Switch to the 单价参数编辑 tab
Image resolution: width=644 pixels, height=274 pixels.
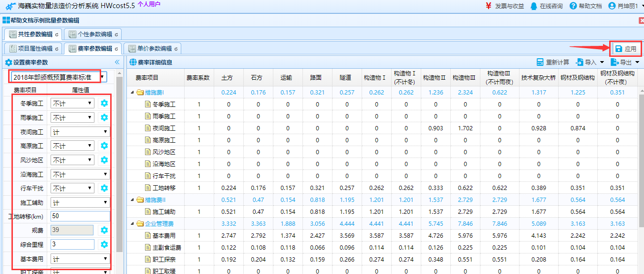point(152,49)
